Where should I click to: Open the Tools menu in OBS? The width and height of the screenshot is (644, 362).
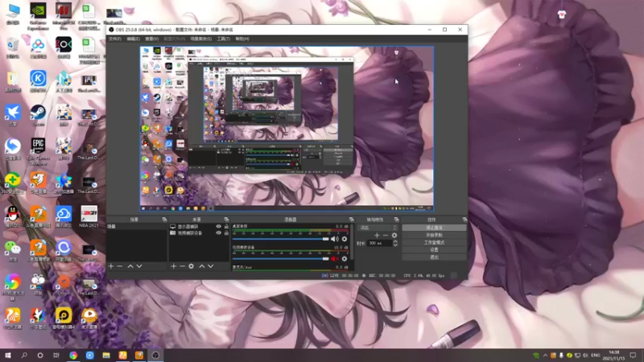224,39
